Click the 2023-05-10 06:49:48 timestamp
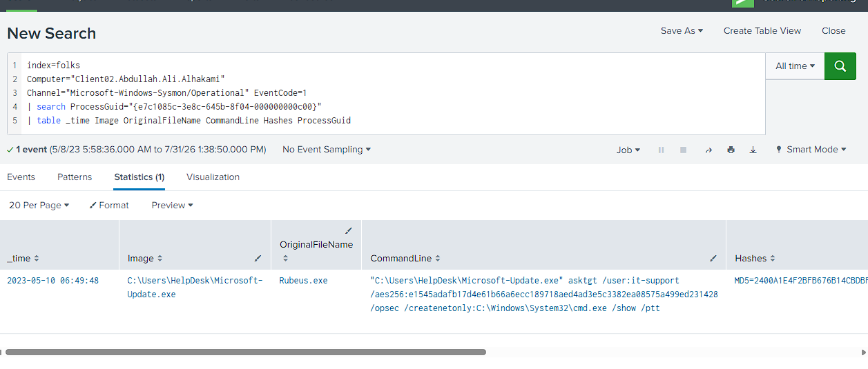The image size is (868, 369). tap(52, 281)
